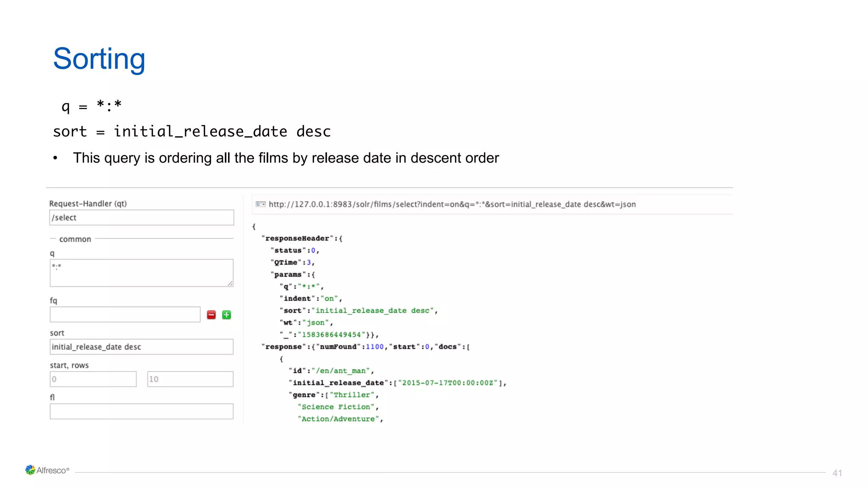Click the "sort = initial_release_date desc" text
This screenshot has height=488, width=868.
tap(192, 132)
